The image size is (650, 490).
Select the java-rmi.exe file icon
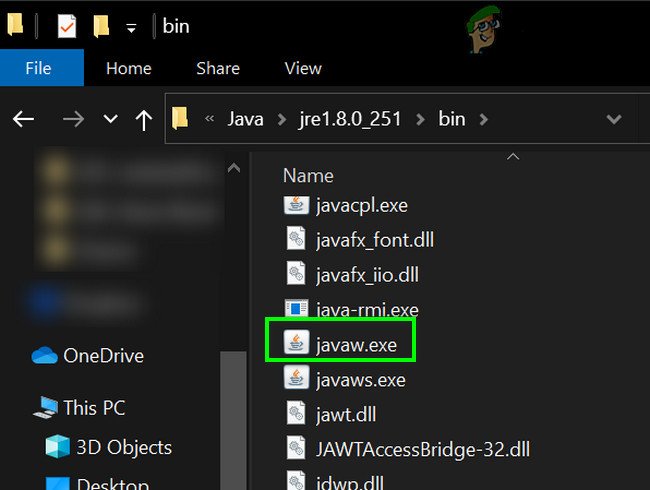click(296, 308)
